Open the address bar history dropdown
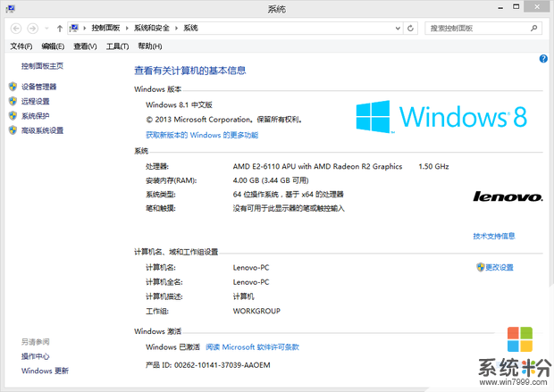The height and width of the screenshot is (392, 554). 398,29
